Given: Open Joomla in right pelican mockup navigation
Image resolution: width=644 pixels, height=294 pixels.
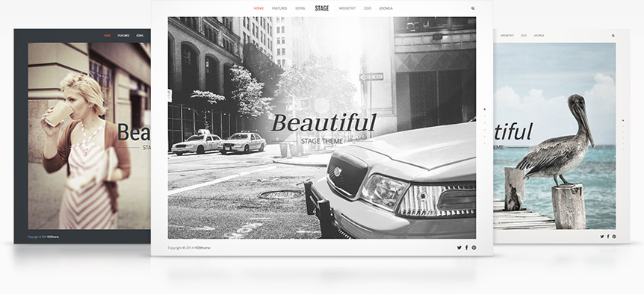Looking at the screenshot, I should pos(539,36).
